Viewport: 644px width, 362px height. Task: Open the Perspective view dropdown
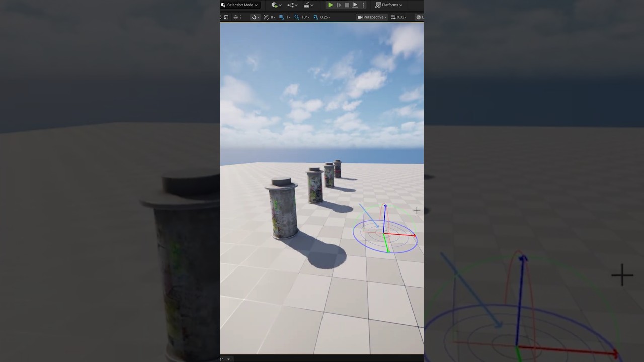[x=372, y=17]
